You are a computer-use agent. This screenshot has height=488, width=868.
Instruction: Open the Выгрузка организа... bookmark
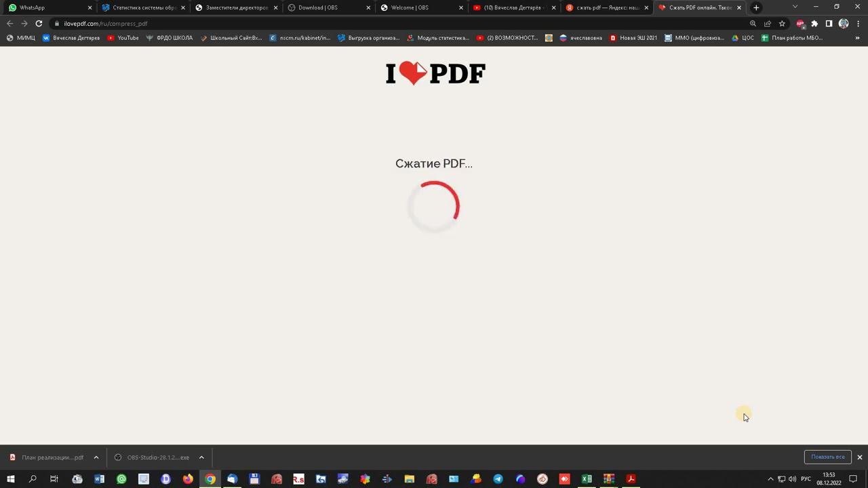point(368,38)
